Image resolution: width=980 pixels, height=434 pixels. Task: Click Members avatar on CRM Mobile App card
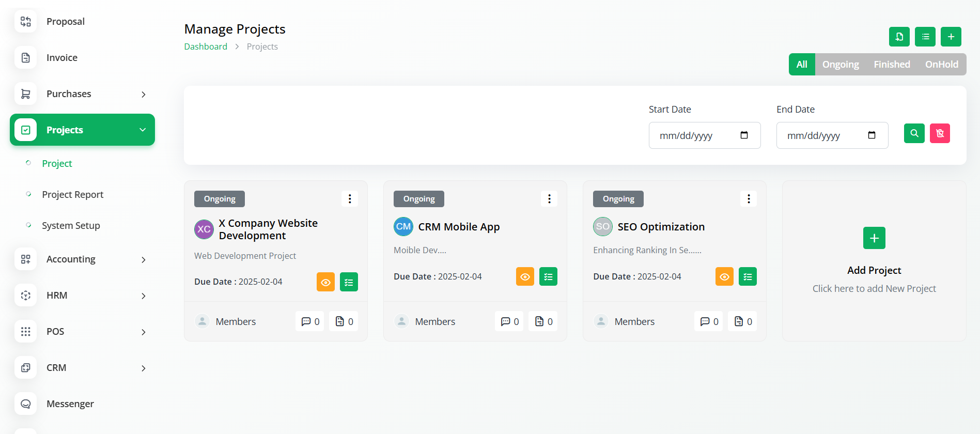(x=401, y=321)
